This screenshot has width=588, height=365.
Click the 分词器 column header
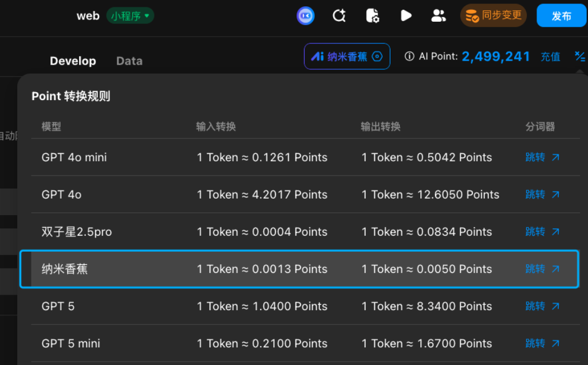point(540,126)
